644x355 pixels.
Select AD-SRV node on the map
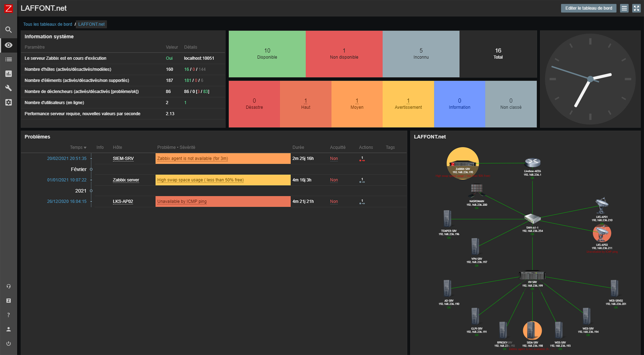(447, 289)
